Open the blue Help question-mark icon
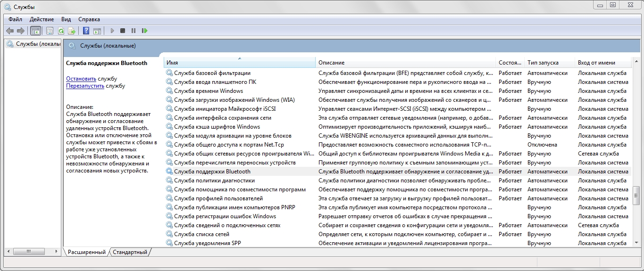644x271 pixels. point(86,31)
